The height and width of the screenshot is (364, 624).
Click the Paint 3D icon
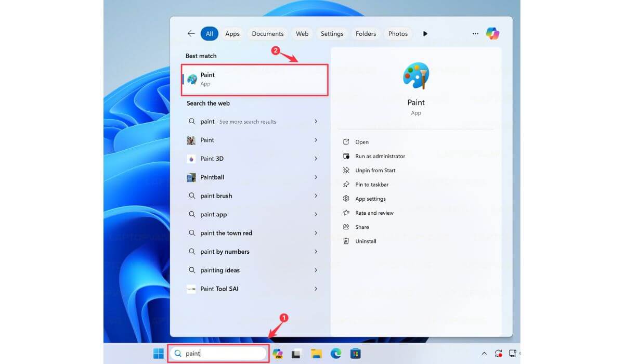191,159
